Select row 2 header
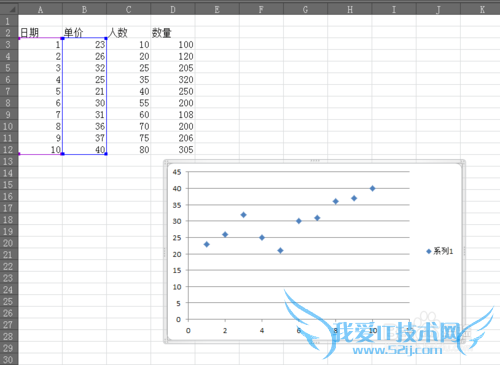 pyautogui.click(x=9, y=33)
